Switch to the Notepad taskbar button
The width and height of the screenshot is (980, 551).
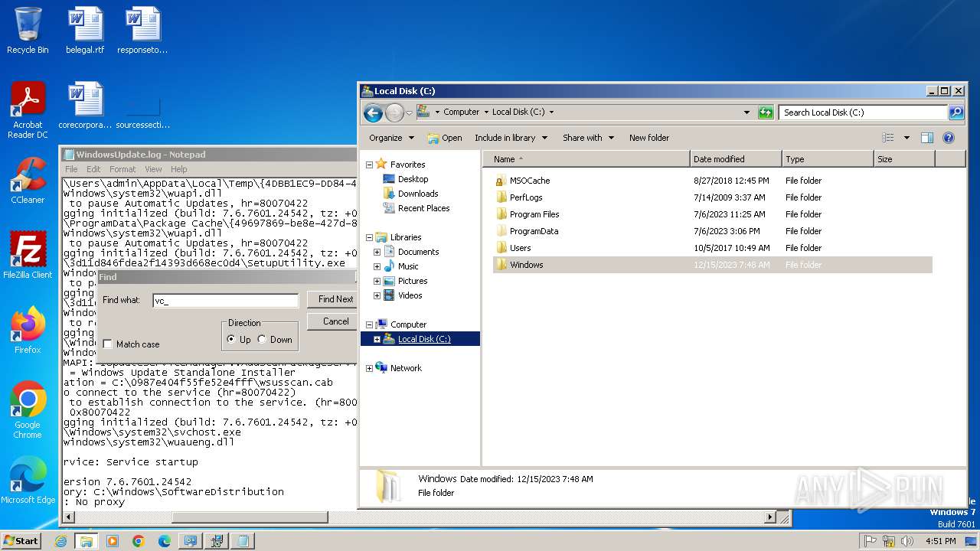click(242, 541)
